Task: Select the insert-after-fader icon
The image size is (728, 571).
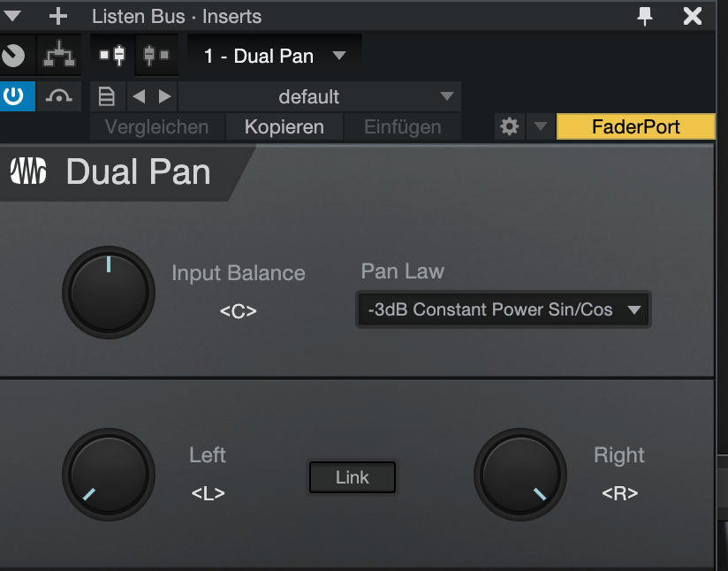Action: [156, 55]
